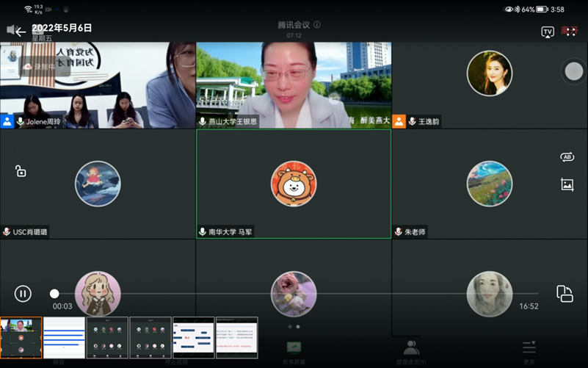Open the TV cast icon
Image resolution: width=588 pixels, height=368 pixels.
pos(547,32)
